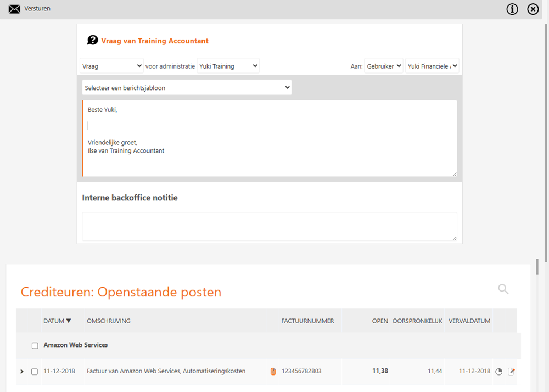
Task: Click edit note icon in invoice row
Action: 511,371
